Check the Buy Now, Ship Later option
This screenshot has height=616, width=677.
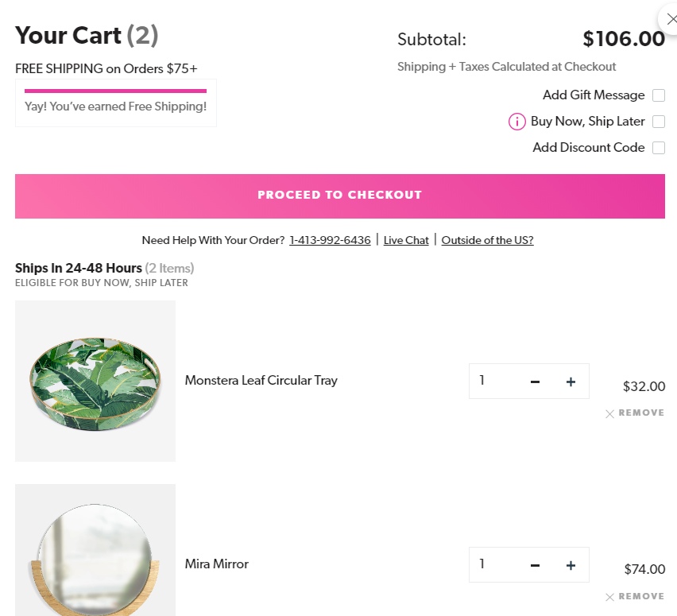pyautogui.click(x=659, y=121)
